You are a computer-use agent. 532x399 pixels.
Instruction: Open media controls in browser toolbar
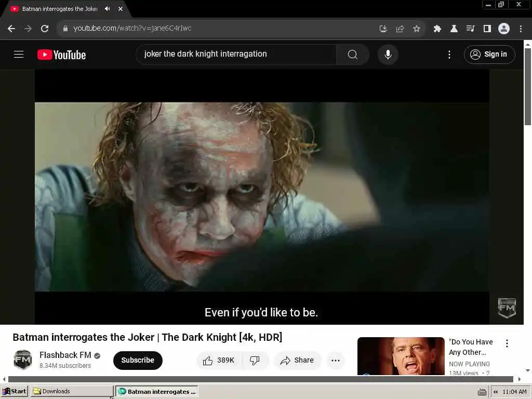point(471,29)
